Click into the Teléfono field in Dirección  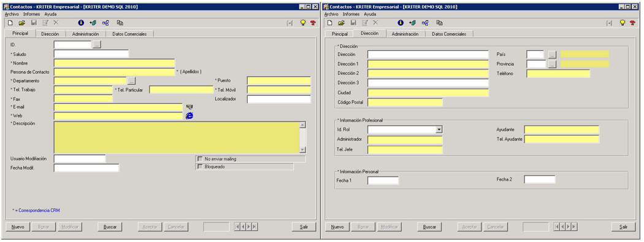tap(558, 74)
